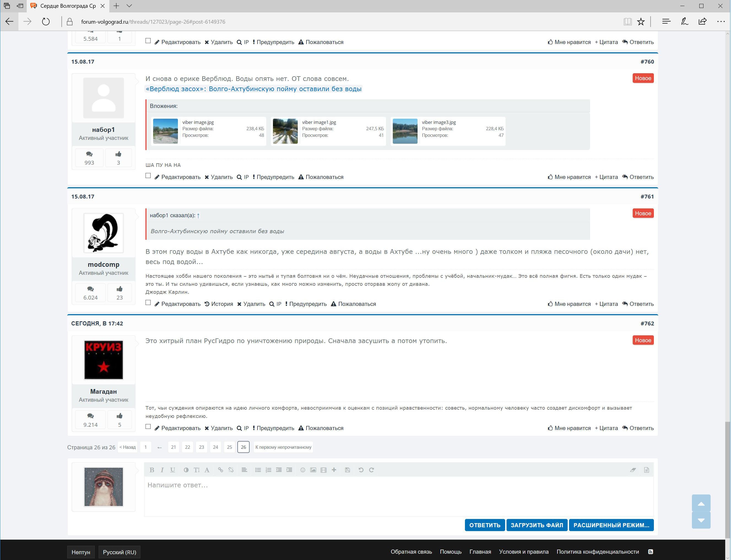Viewport: 731px width, 560px height.
Task: Open the Русский (RU) language chooser
Action: click(x=119, y=552)
